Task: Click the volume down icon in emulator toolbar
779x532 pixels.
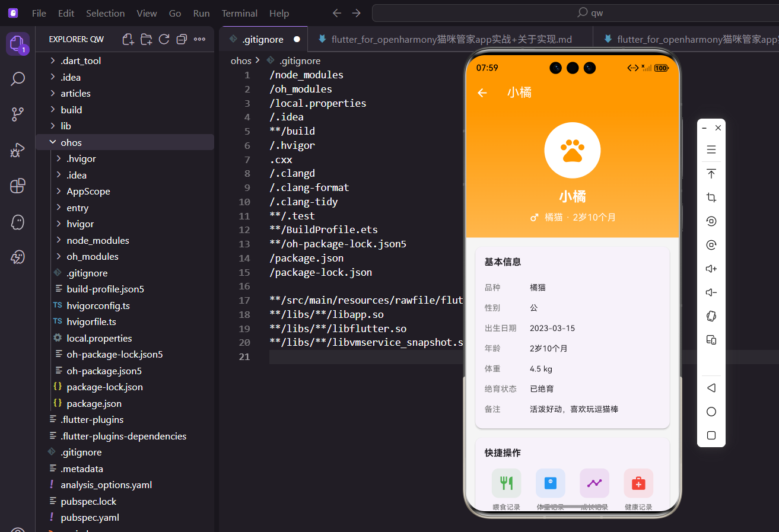Action: point(711,292)
